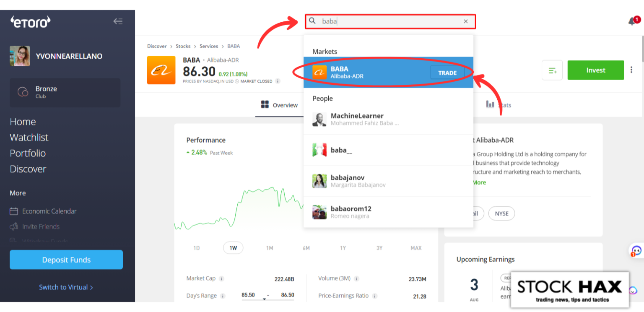The width and height of the screenshot is (644, 312).
Task: Click the add-to-watchlist list icon
Action: click(x=552, y=70)
